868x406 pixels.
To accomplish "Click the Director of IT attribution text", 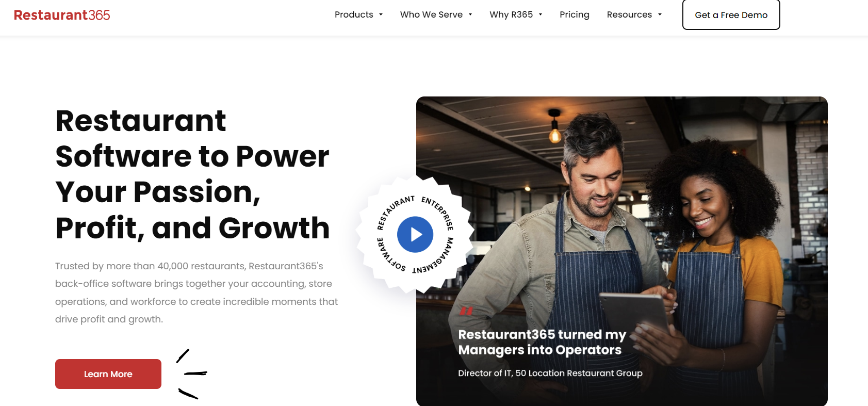I will (550, 373).
